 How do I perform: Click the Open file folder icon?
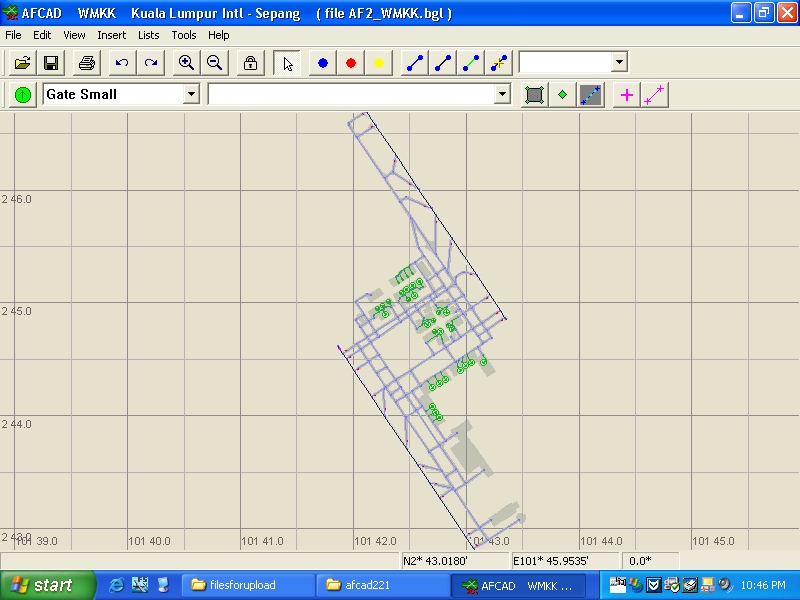point(22,63)
